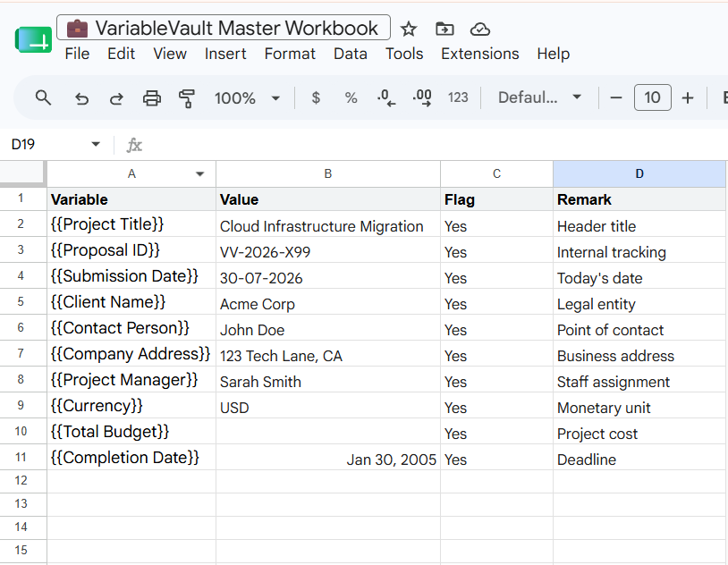This screenshot has width=728, height=565.
Task: Select the Acme Corp cell
Action: coord(328,302)
